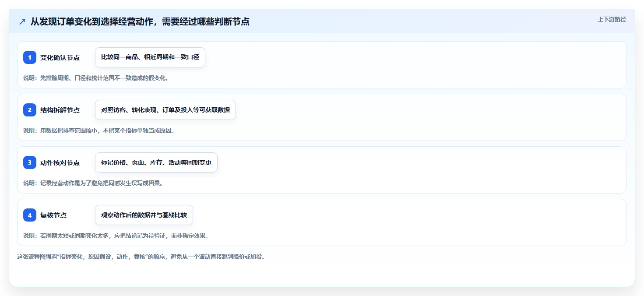Click the heading 从发现订单变化到选择经营动作
Image resolution: width=644 pixels, height=296 pixels.
[x=140, y=21]
